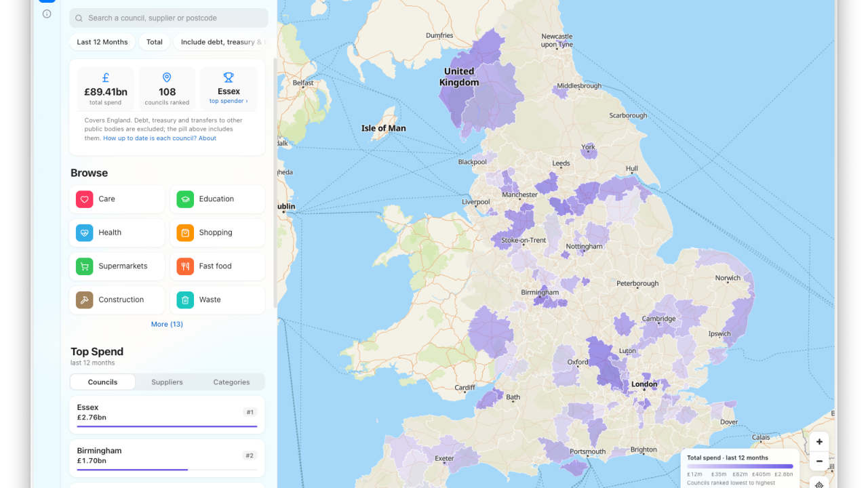
Task: Open the Health category icon
Action: (84, 232)
